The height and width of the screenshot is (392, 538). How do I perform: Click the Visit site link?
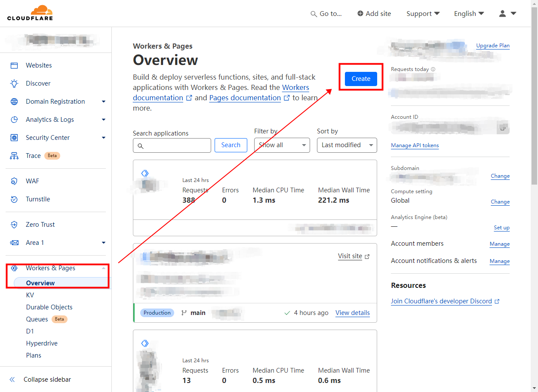click(350, 256)
